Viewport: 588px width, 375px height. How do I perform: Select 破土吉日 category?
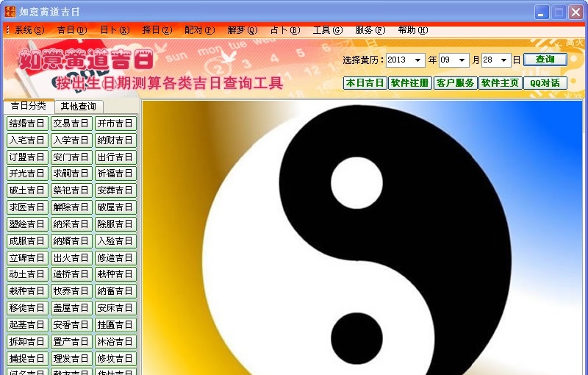(x=27, y=190)
